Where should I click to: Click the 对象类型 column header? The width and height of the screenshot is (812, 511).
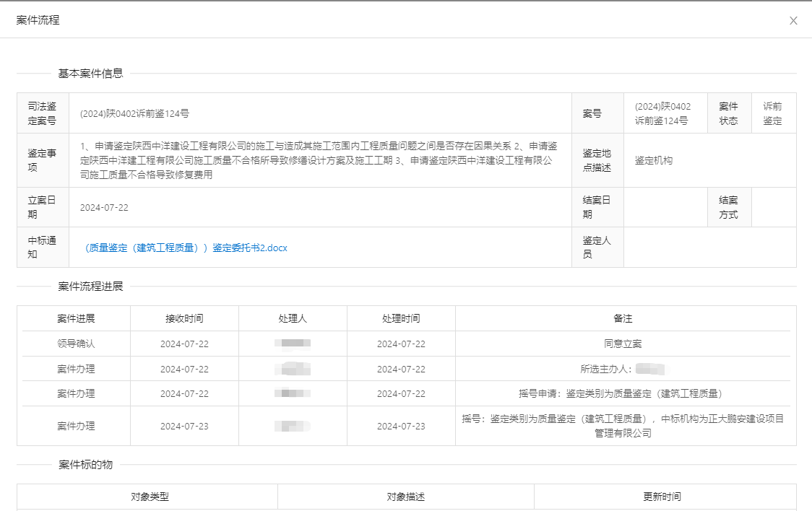pos(150,497)
